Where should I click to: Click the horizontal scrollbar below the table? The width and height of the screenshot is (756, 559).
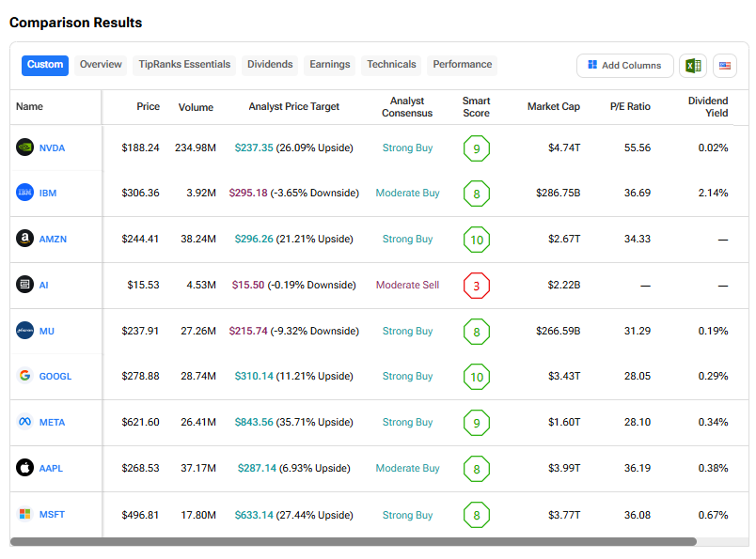pyautogui.click(x=353, y=542)
